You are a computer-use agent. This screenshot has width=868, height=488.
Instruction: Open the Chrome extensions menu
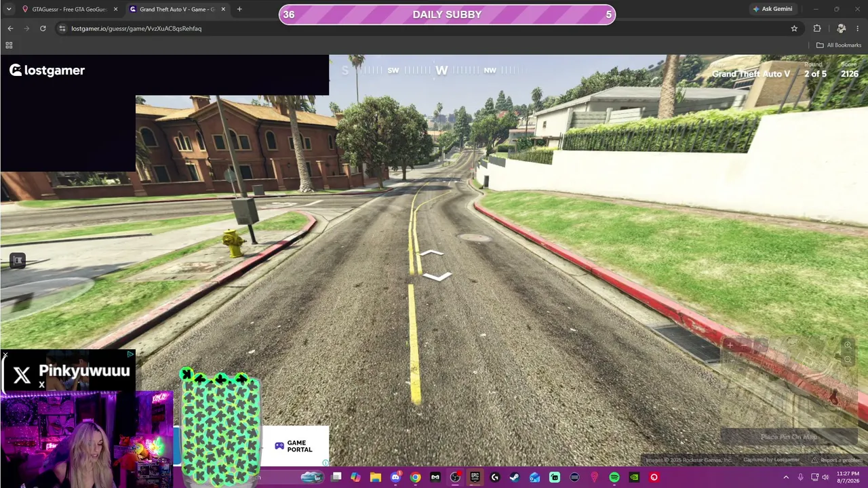[817, 28]
